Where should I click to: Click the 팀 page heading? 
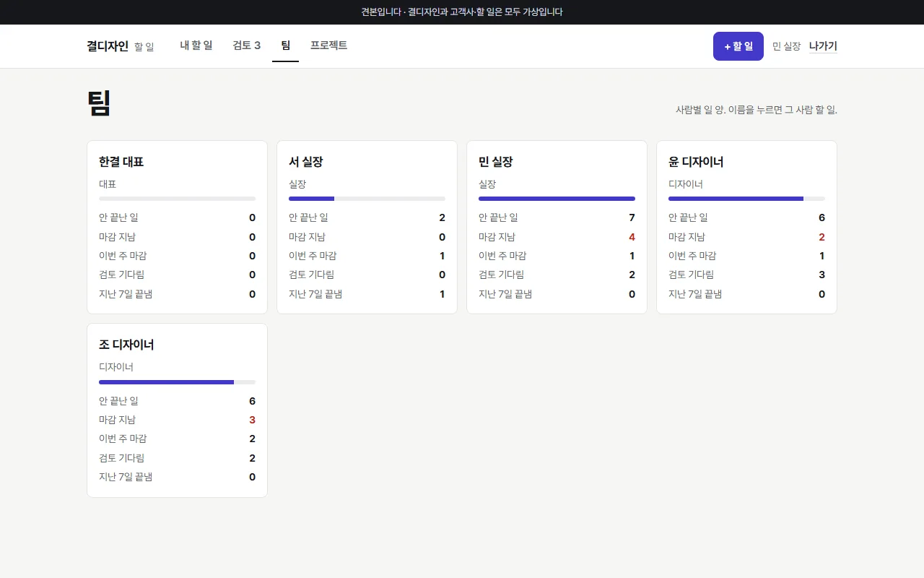pyautogui.click(x=99, y=103)
